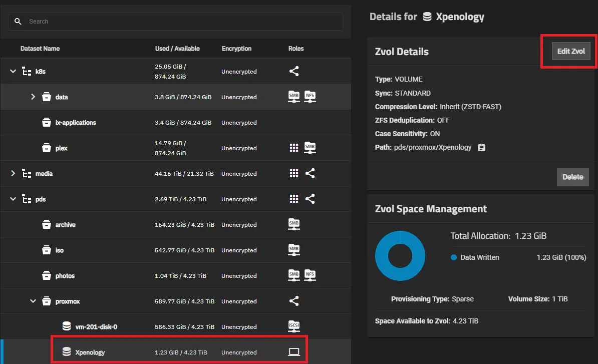Click the NFS icon on the photos row

click(310, 275)
